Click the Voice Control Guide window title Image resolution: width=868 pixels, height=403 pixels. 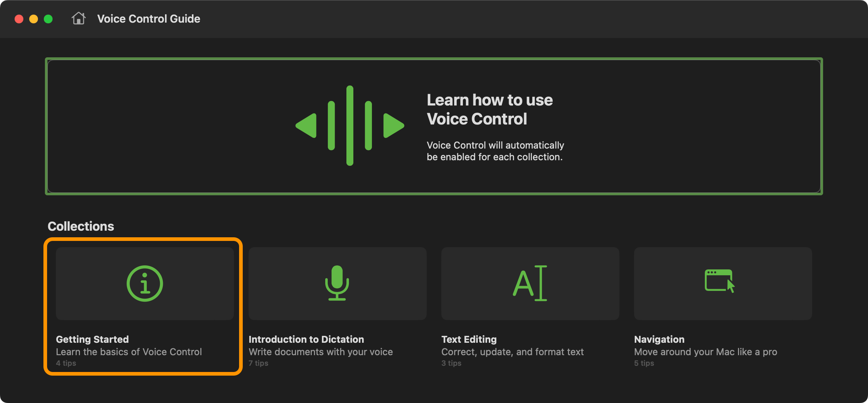(149, 19)
